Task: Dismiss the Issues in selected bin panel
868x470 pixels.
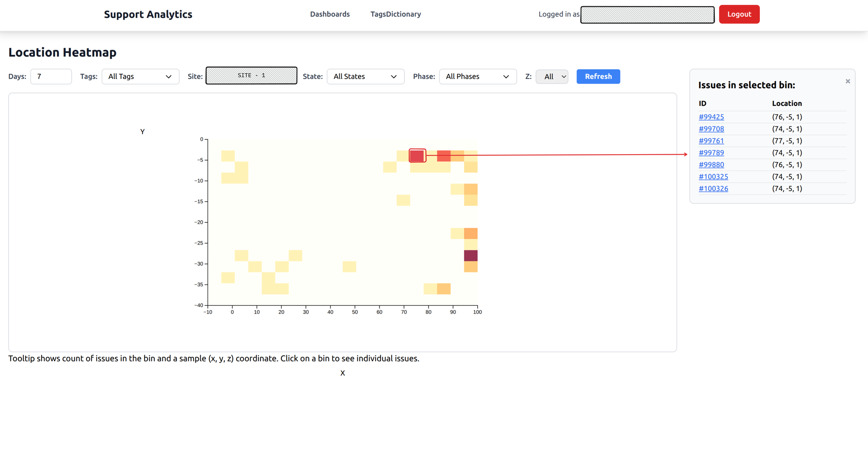Action: tap(848, 81)
